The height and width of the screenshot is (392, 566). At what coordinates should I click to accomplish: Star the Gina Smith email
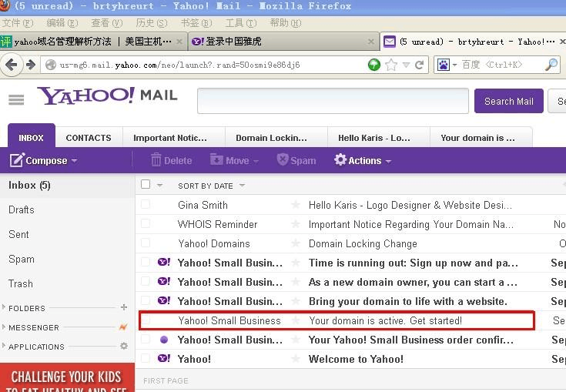(x=296, y=205)
